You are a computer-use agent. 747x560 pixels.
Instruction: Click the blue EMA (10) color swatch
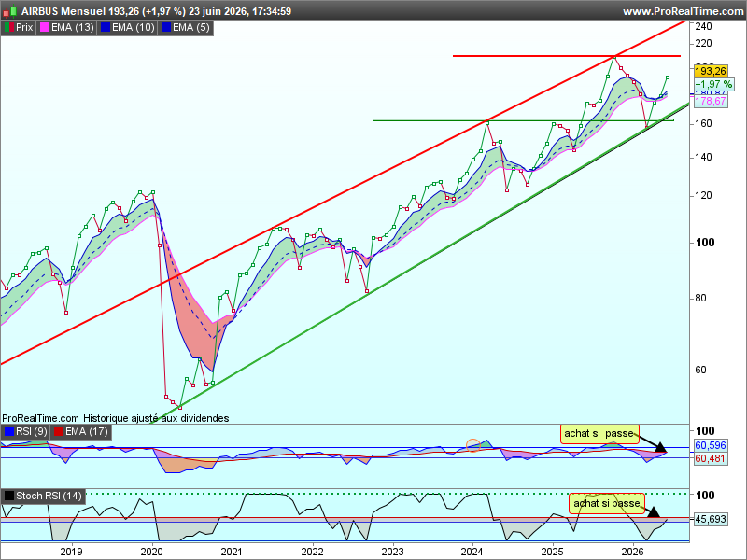(106, 28)
